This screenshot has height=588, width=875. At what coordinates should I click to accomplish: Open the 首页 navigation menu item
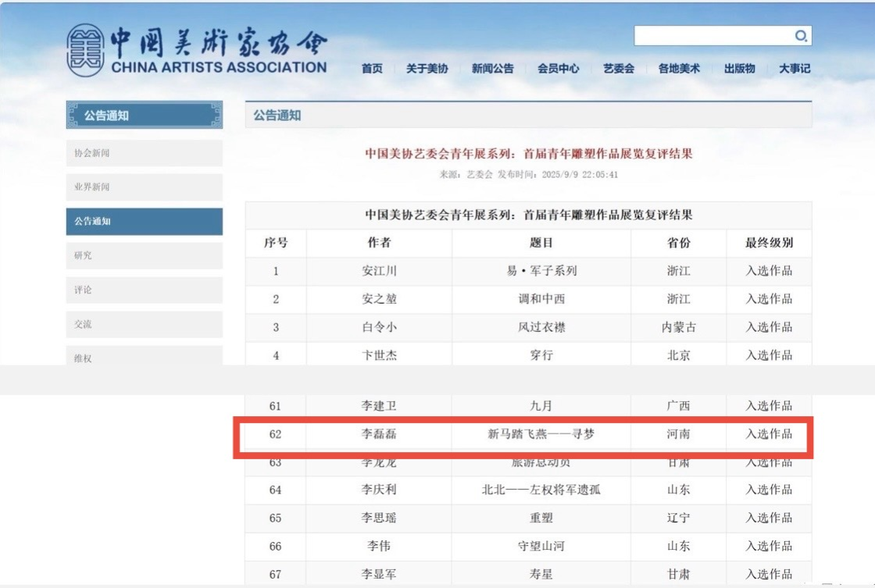point(372,69)
